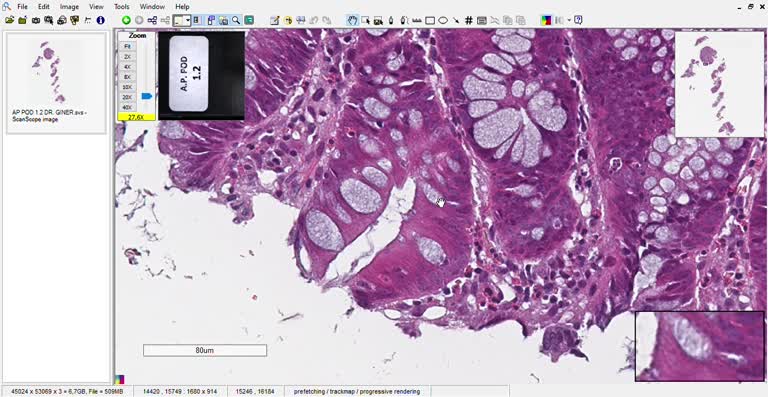Select the Ruler measurement tool
Image resolution: width=768 pixels, height=397 pixels.
(x=417, y=20)
